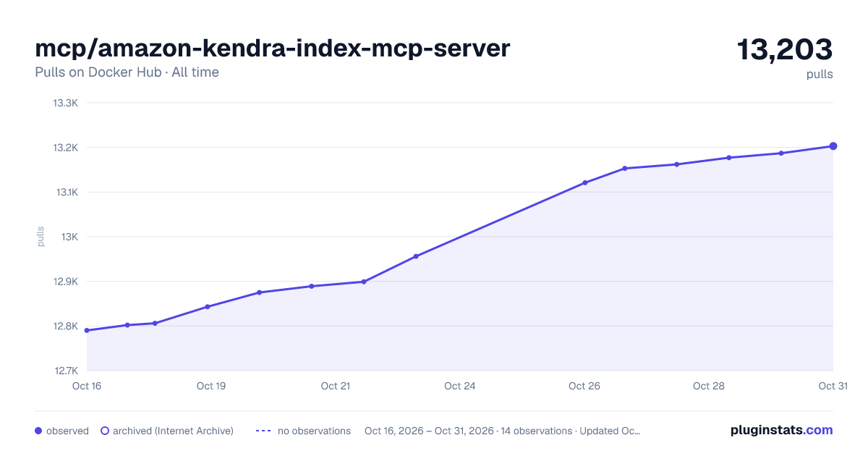The height and width of the screenshot is (456, 868).
Task: Click the 13.2K y-axis label
Action: coord(65,148)
